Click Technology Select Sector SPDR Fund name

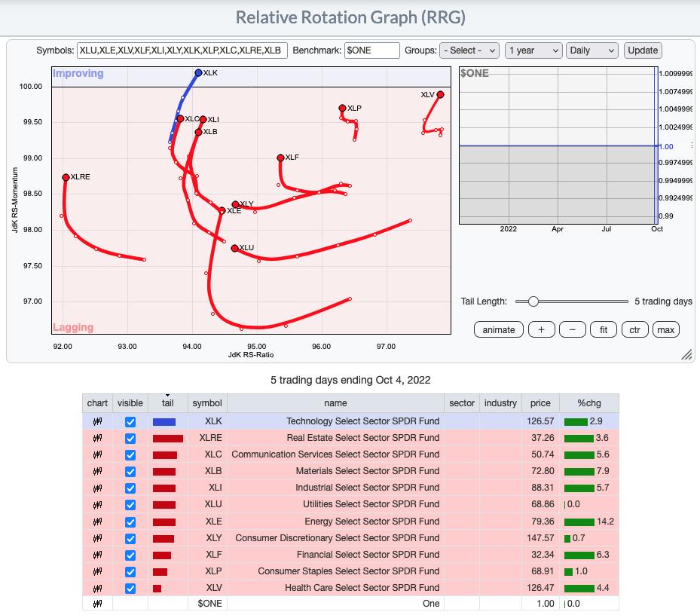tap(362, 421)
